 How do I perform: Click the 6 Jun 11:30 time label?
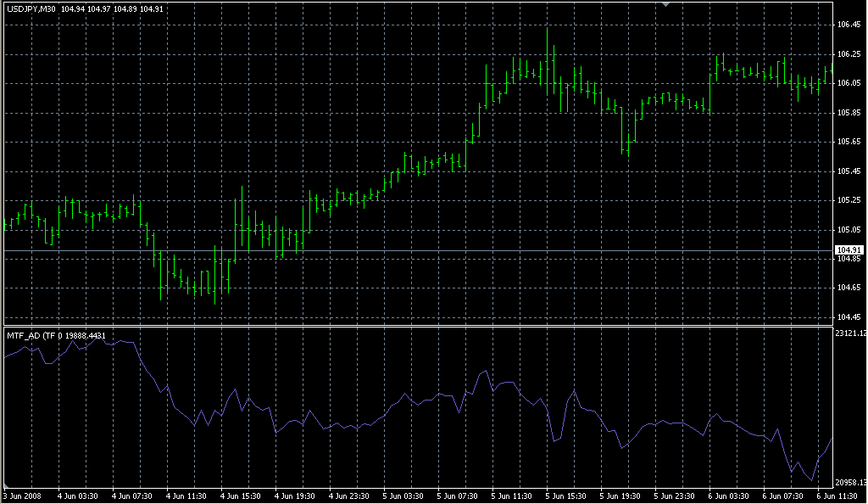(x=836, y=496)
